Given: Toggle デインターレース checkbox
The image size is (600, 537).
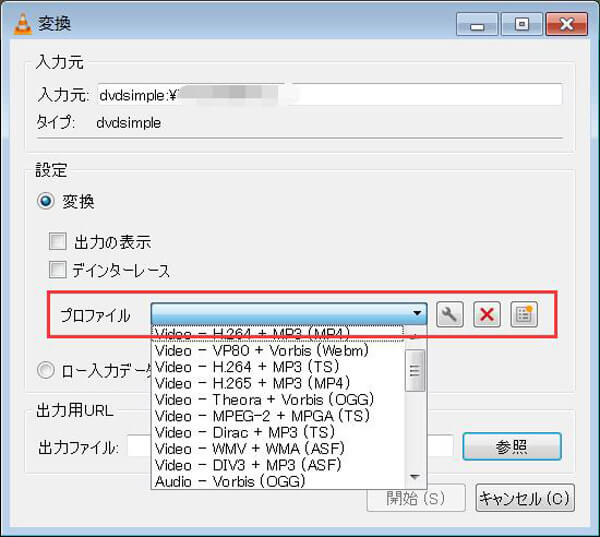Looking at the screenshot, I should point(57,270).
